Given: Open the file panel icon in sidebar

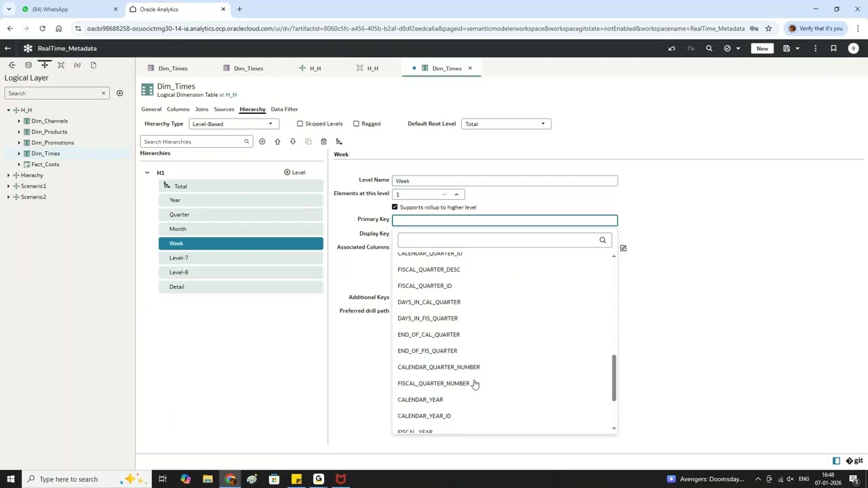Looking at the screenshot, I should point(94,65).
